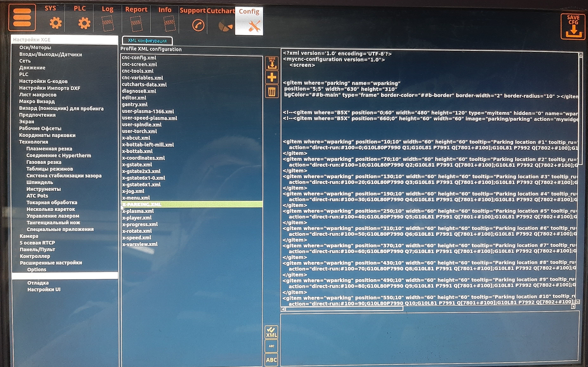Open Расширенные настройки tree section

pyautogui.click(x=51, y=263)
